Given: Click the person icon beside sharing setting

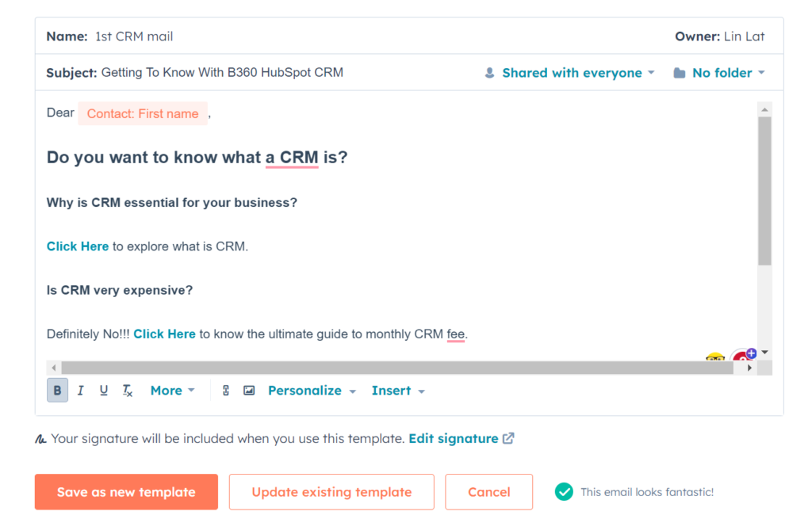Looking at the screenshot, I should [489, 73].
